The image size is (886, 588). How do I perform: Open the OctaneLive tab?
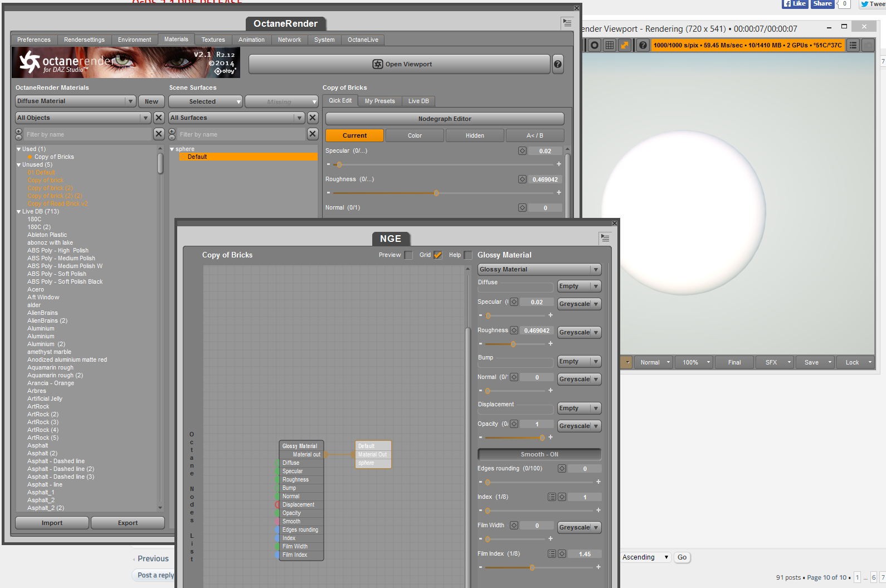pyautogui.click(x=363, y=40)
